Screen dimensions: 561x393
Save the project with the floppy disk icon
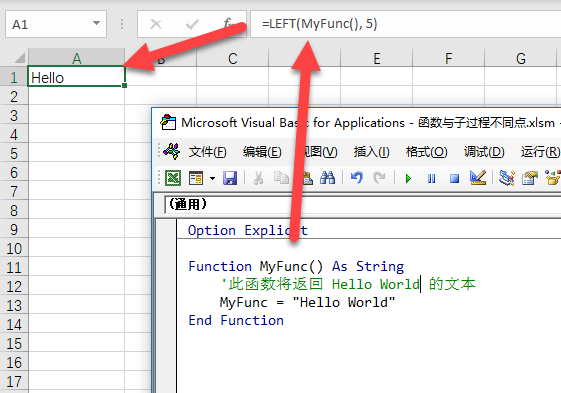[x=230, y=178]
